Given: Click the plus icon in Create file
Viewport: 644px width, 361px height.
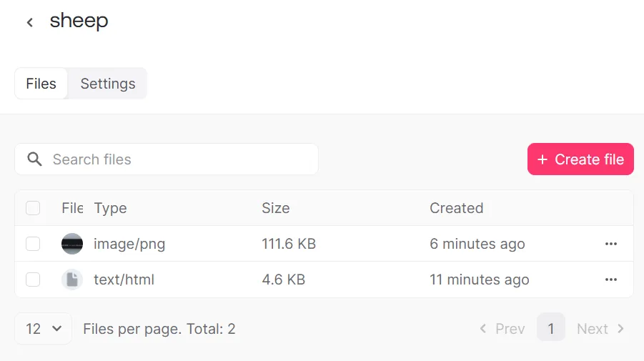Looking at the screenshot, I should (x=543, y=159).
